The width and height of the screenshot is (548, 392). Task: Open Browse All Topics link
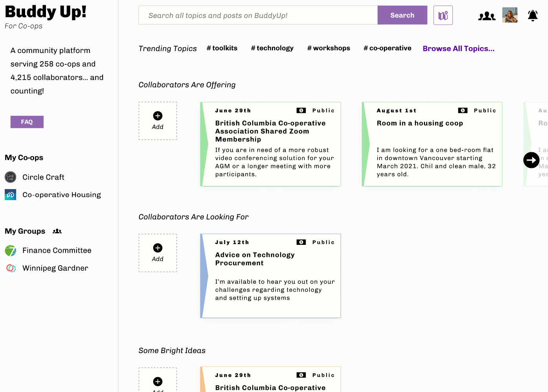click(x=458, y=49)
